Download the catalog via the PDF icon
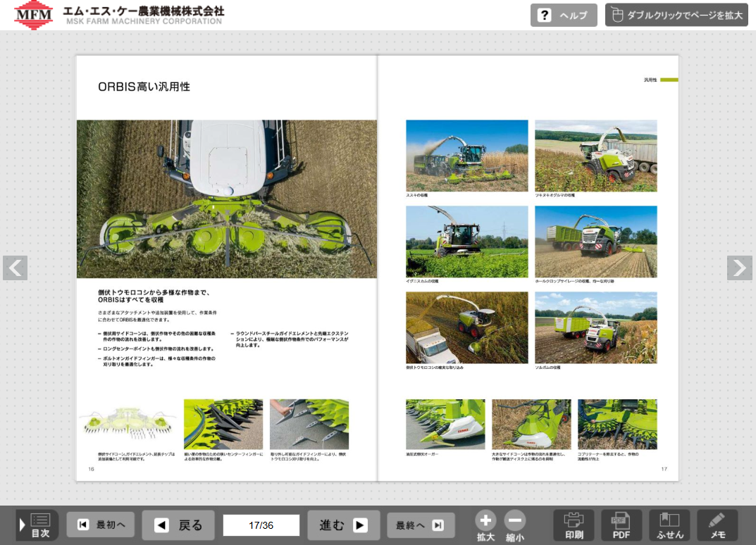756x545 pixels. (621, 525)
